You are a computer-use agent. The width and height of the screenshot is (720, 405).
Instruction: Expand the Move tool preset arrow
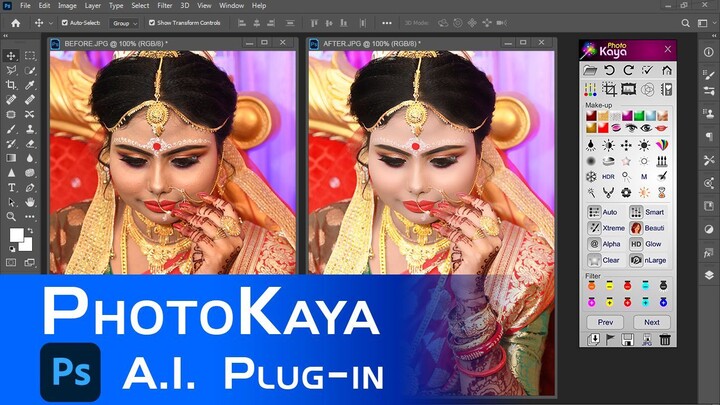pyautogui.click(x=51, y=23)
